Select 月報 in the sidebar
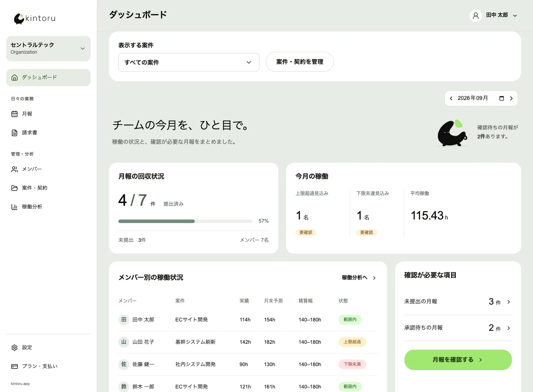The image size is (533, 392). (48, 114)
